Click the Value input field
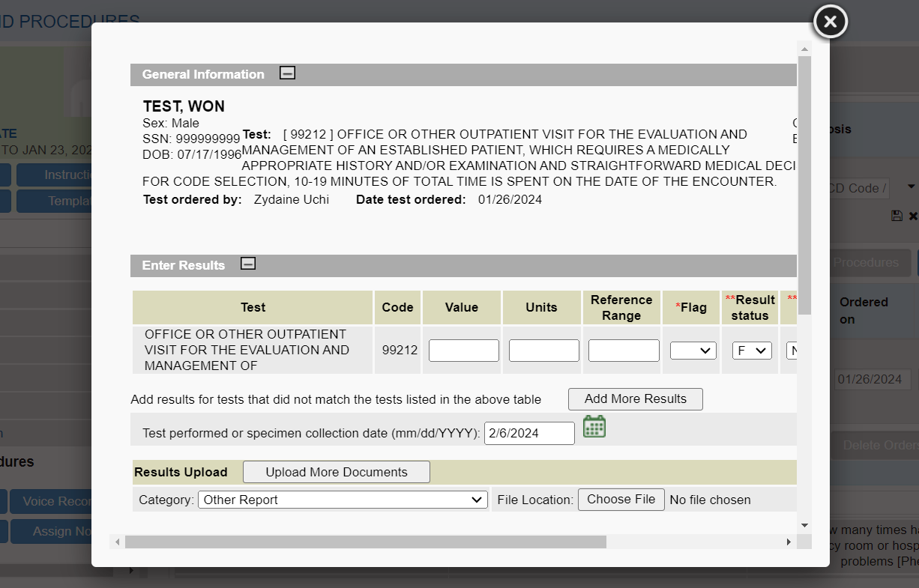The image size is (919, 588). click(463, 351)
